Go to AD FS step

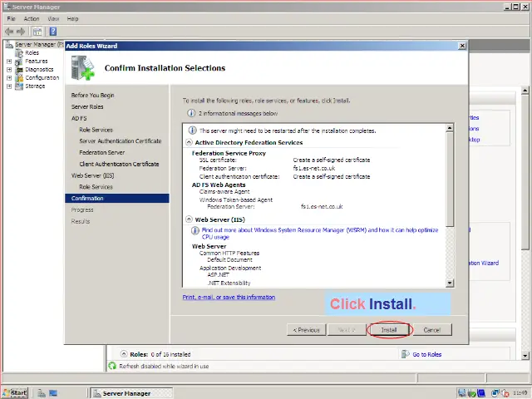[x=79, y=118]
